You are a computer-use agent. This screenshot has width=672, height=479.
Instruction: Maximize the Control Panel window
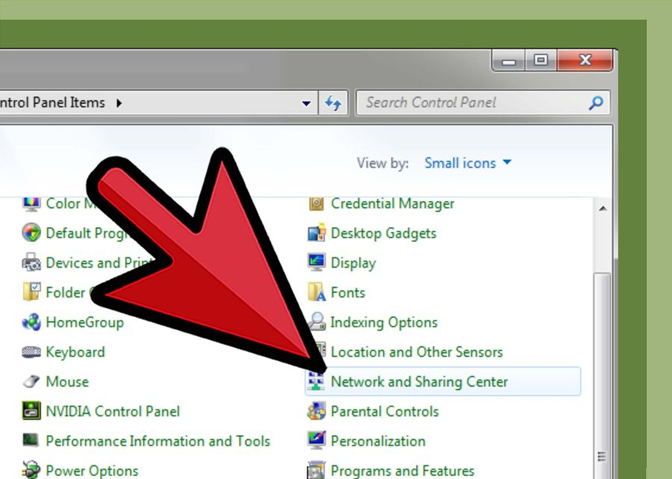(x=540, y=60)
